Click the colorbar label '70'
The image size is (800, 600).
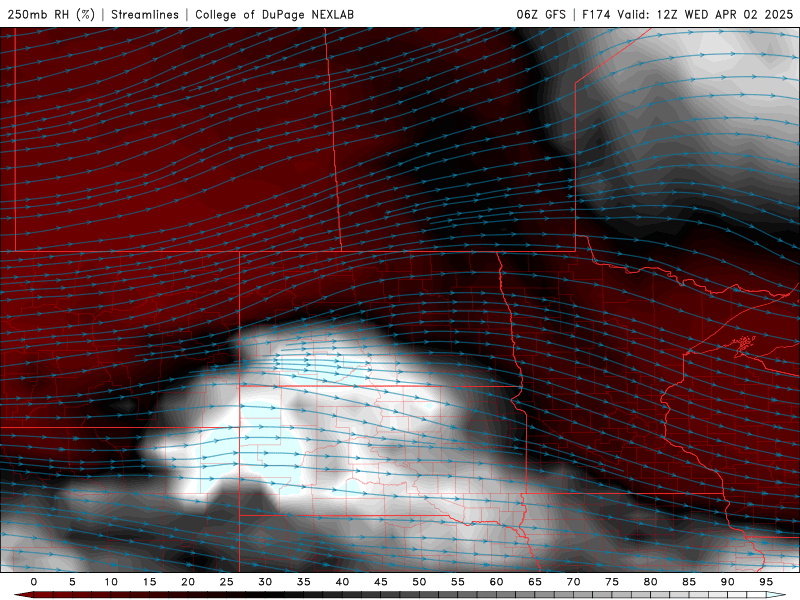573,582
